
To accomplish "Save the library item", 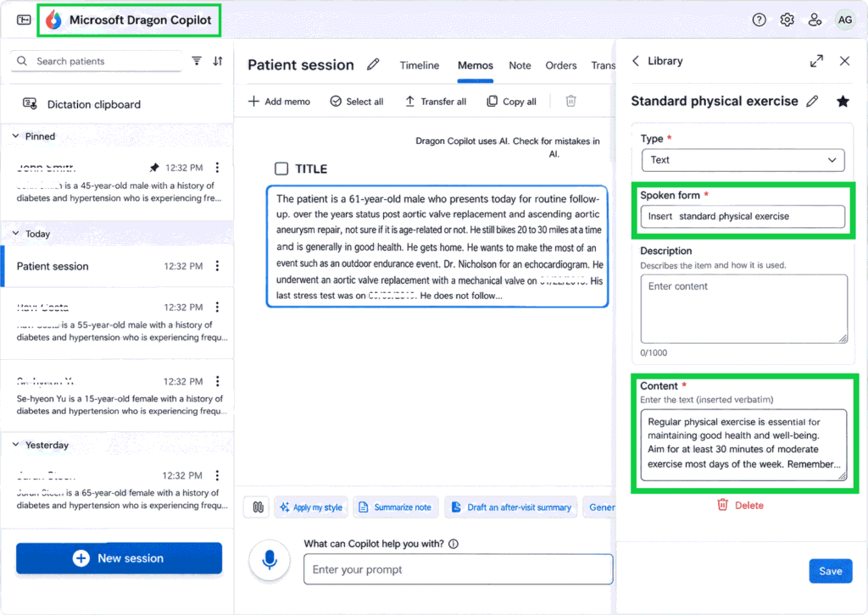I will coord(831,571).
